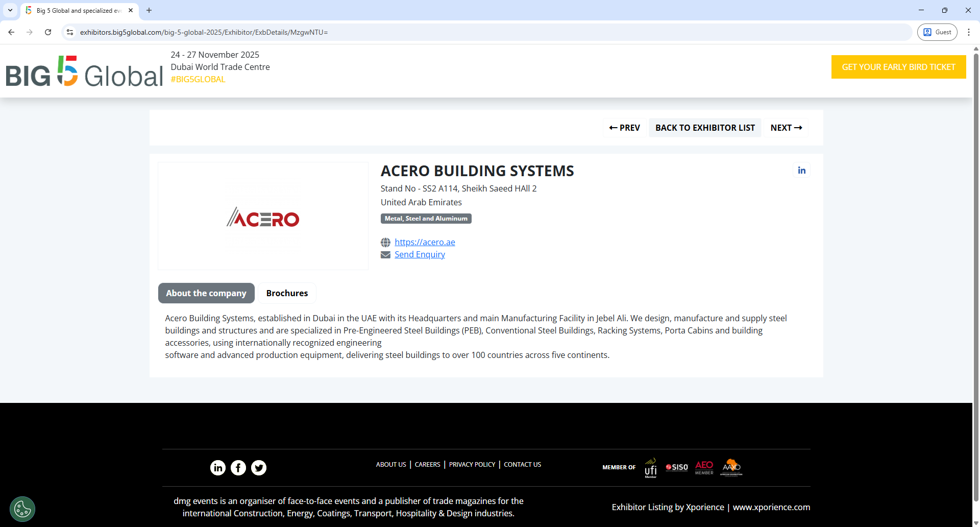Viewport: 980px width, 527px height.
Task: Toggle site information via the tune icon in address bar
Action: click(69, 32)
